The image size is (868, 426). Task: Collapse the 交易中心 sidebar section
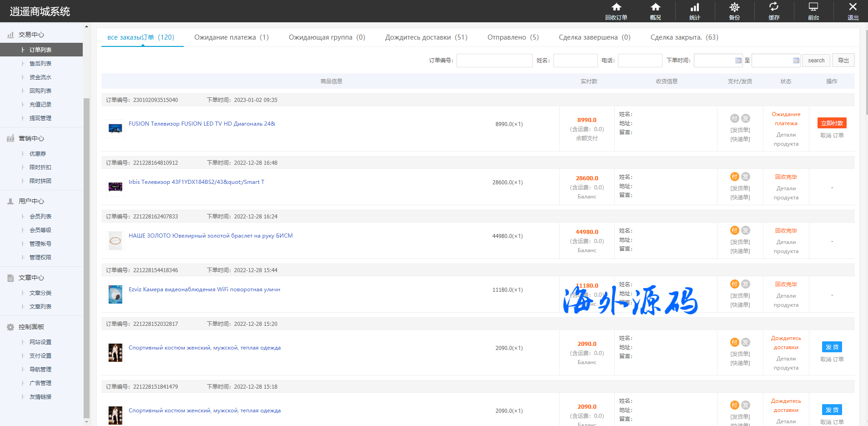point(31,35)
